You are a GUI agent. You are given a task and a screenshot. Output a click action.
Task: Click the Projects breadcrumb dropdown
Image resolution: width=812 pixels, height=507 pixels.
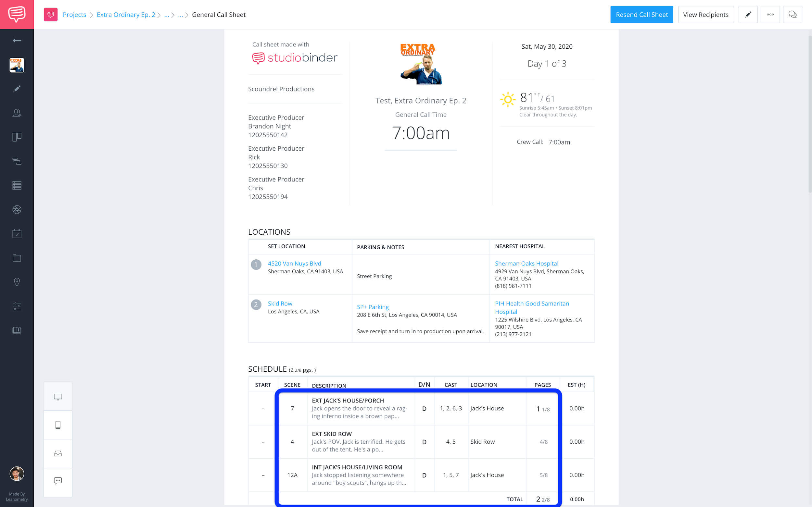[x=75, y=14]
